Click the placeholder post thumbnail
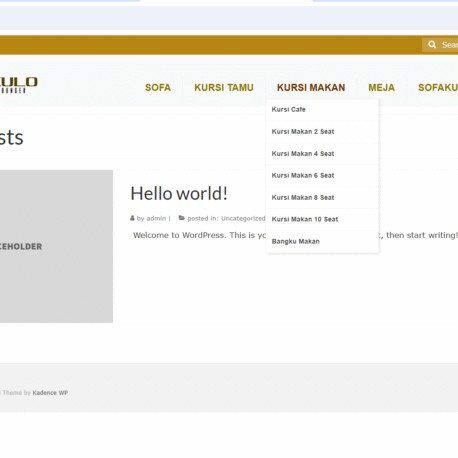Viewport: 458px width, 458px height. (x=56, y=246)
